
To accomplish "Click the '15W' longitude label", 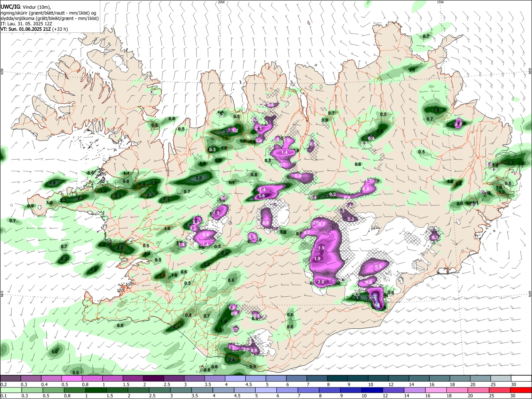I will (x=440, y=2).
